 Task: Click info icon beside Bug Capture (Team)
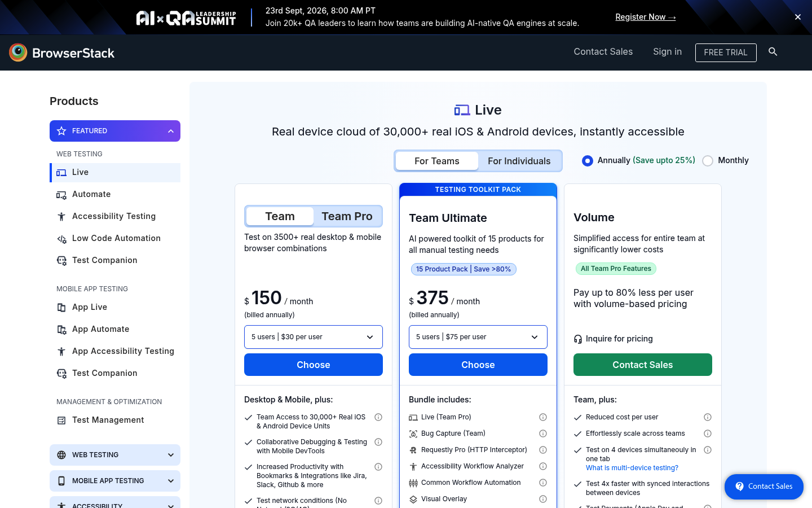coord(543,433)
